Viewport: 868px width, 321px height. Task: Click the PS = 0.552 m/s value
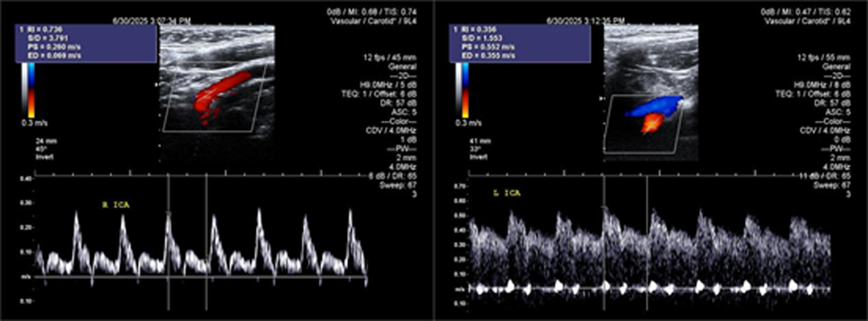(492, 47)
